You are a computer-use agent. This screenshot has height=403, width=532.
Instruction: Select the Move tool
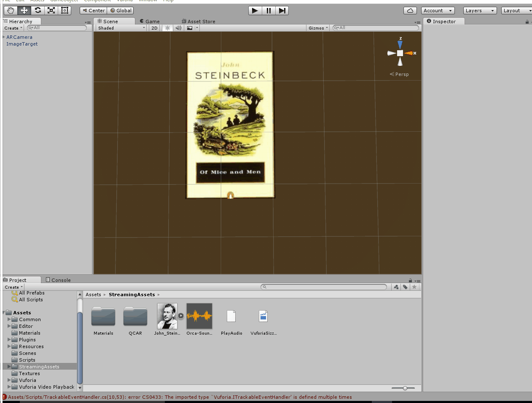coord(24,10)
